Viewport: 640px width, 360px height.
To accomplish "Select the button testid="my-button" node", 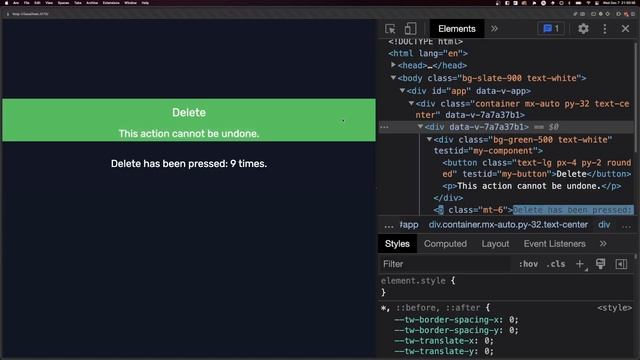I will click(x=537, y=168).
